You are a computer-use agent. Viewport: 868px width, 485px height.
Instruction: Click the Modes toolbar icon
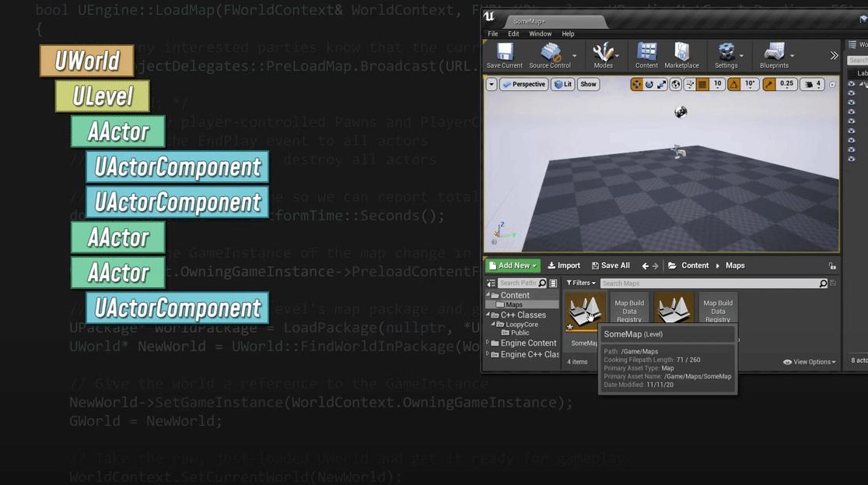click(603, 55)
